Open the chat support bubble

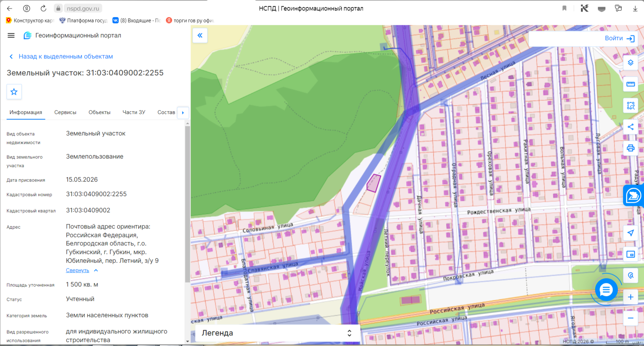pos(606,290)
